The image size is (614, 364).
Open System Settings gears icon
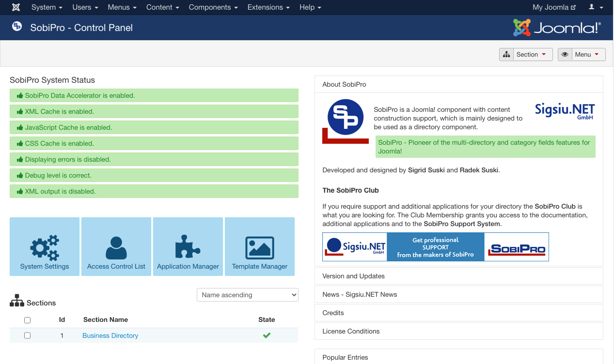coord(45,248)
